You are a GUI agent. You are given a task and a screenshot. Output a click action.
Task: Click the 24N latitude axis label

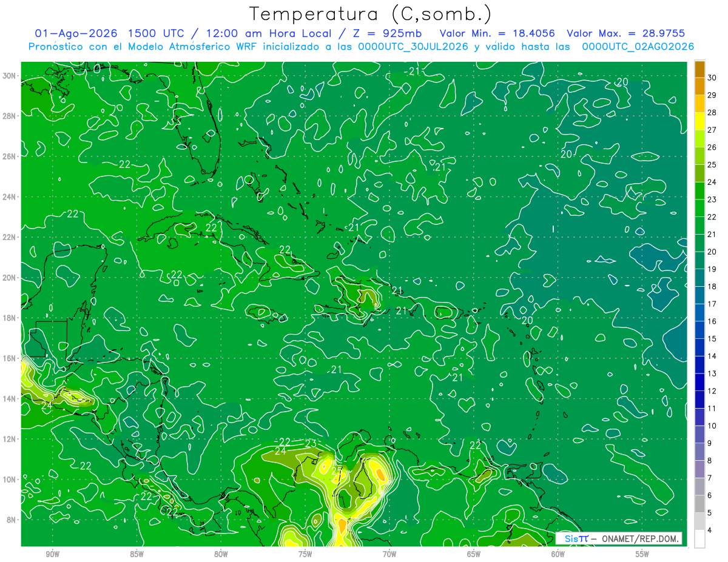10,196
